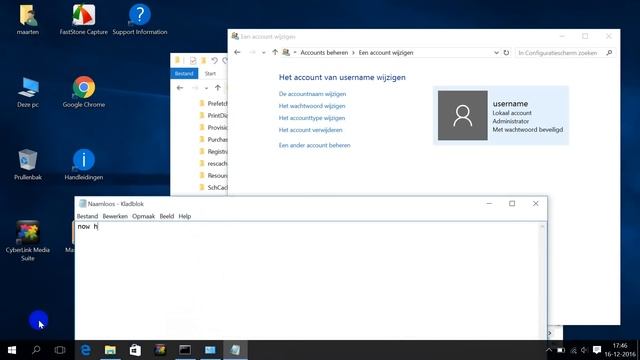Viewport: 640px width, 360px height.
Task: Open File Explorer from taskbar
Action: pos(110,350)
